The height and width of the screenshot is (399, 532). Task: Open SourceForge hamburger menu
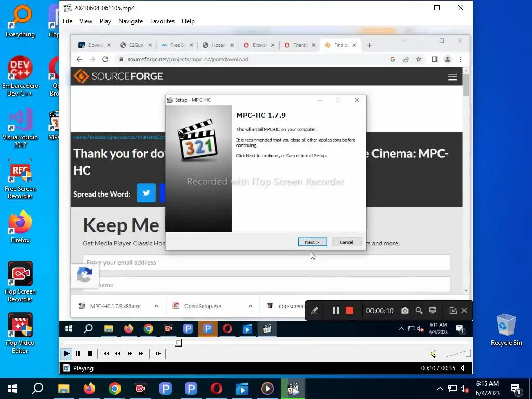point(453,77)
